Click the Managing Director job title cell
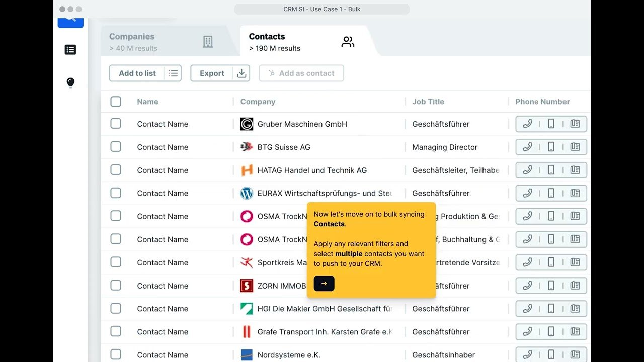 click(445, 147)
